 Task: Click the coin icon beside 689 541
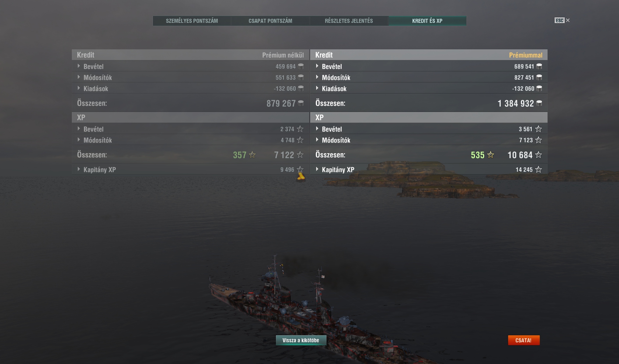[539, 66]
